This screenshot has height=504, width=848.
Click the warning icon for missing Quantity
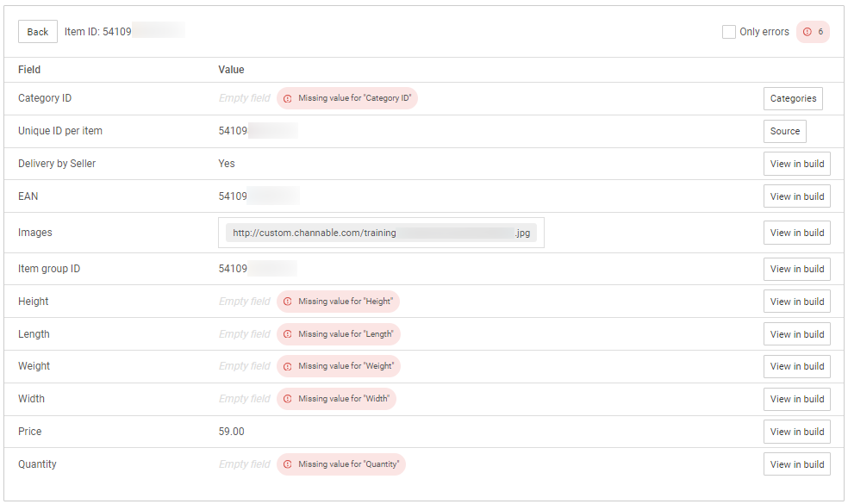point(288,464)
